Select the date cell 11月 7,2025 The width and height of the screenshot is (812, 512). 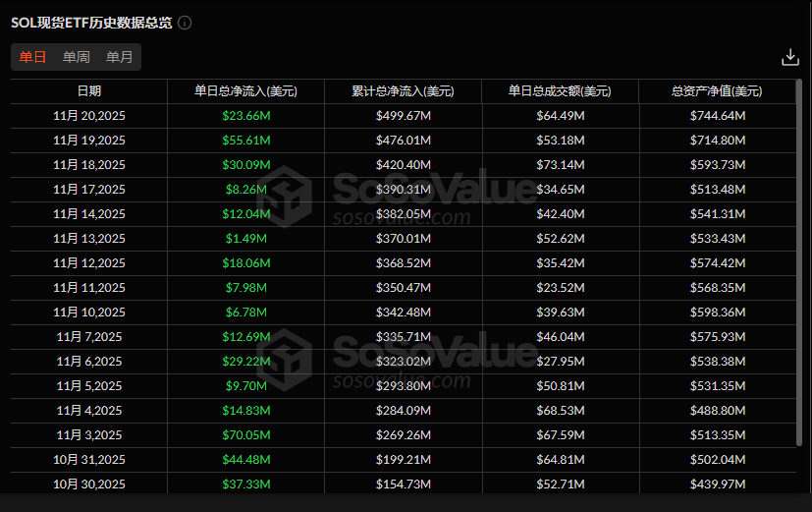point(89,337)
